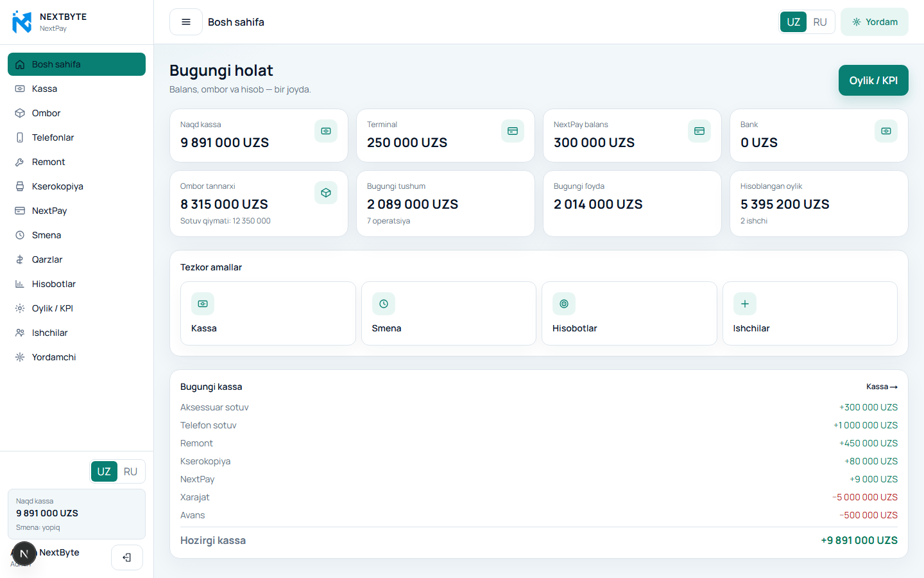This screenshot has width=924, height=578.
Task: Open the Ishchilar quick action card
Action: point(810,313)
